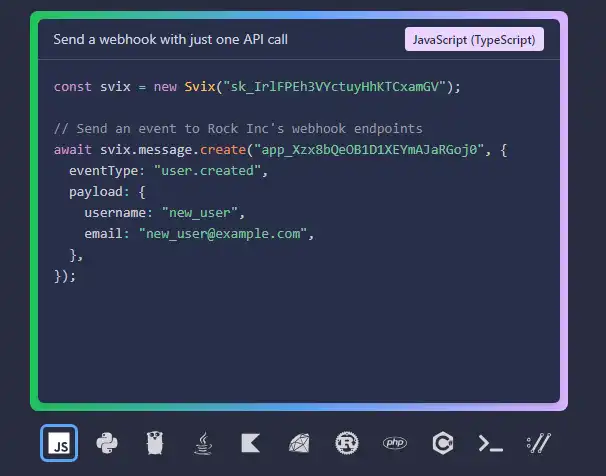Click the username "new_user" value
The height and width of the screenshot is (476, 606).
coord(199,213)
